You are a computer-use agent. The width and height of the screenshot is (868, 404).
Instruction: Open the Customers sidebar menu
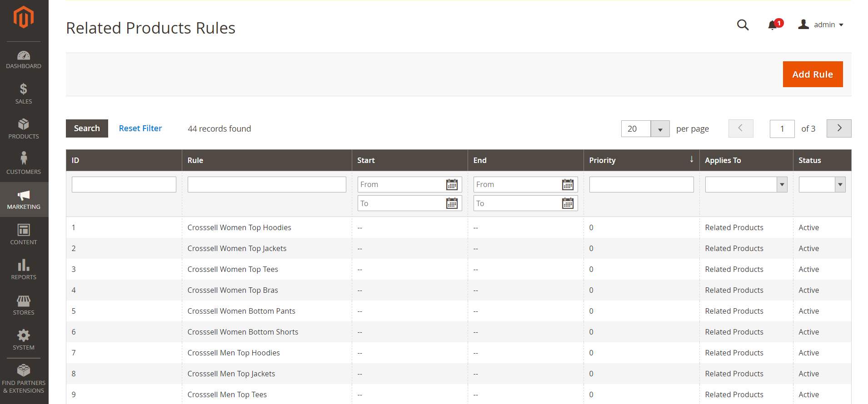pyautogui.click(x=24, y=164)
